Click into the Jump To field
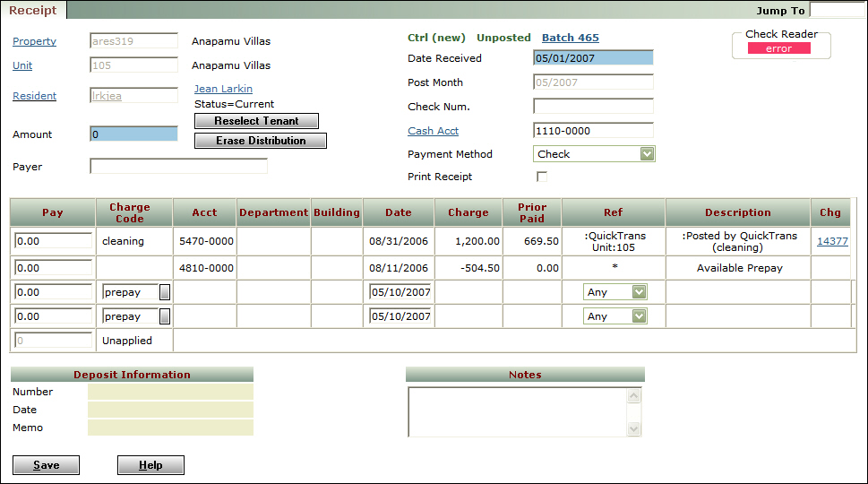This screenshot has height=484, width=868. coord(837,11)
